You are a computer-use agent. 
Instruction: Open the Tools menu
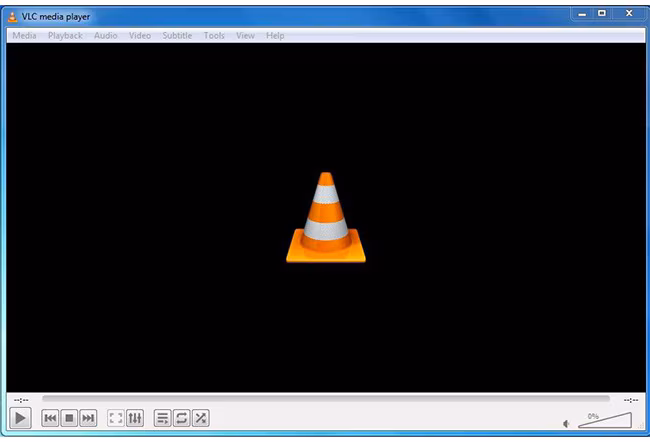(x=214, y=36)
